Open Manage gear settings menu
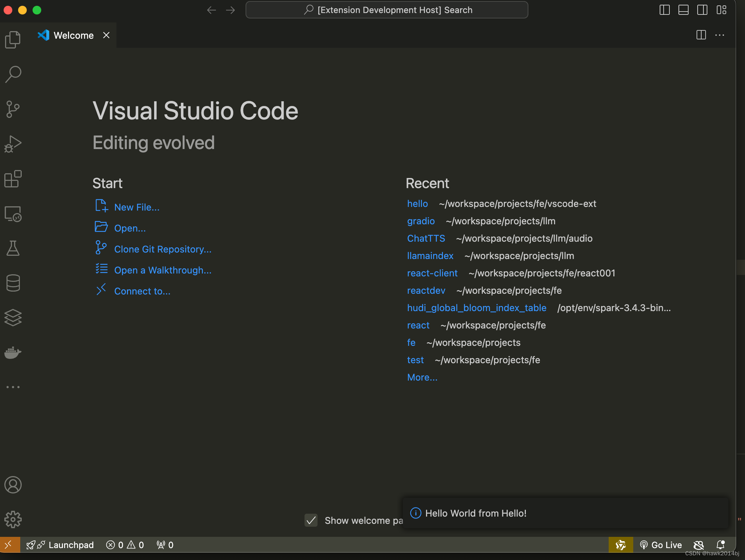745x560 pixels. click(13, 519)
